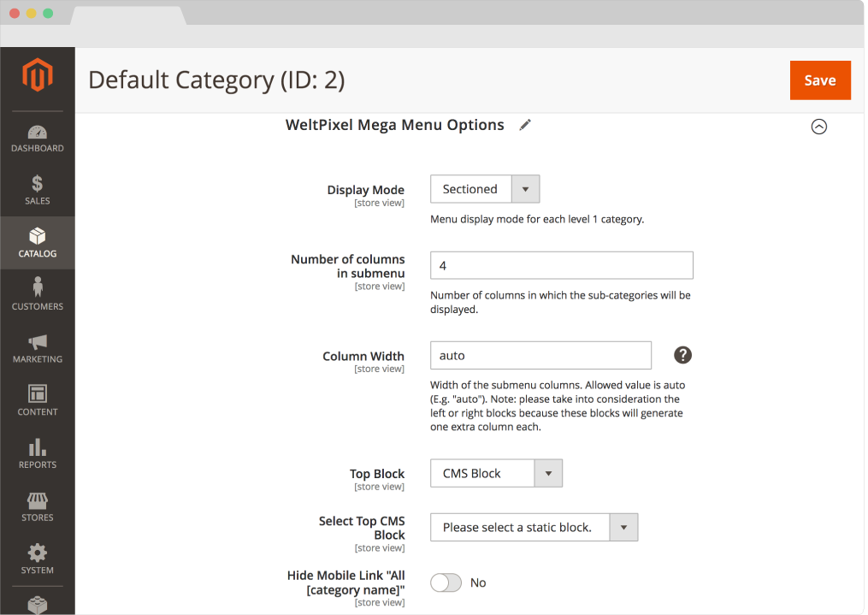The height and width of the screenshot is (615, 868).
Task: Open the Column Width help tooltip
Action: point(682,355)
